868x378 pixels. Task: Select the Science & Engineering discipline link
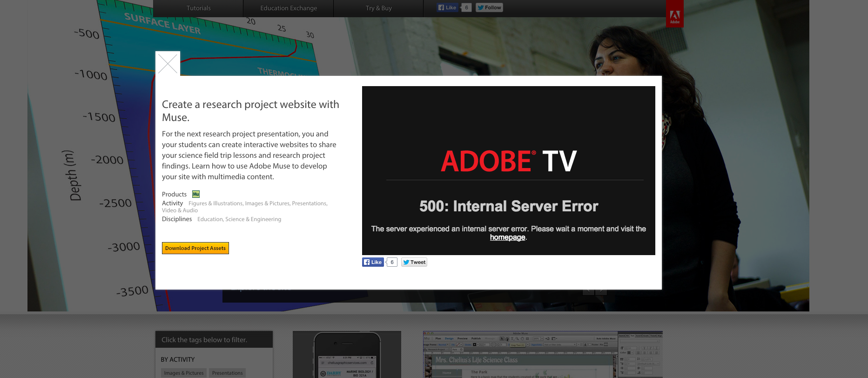pyautogui.click(x=253, y=219)
